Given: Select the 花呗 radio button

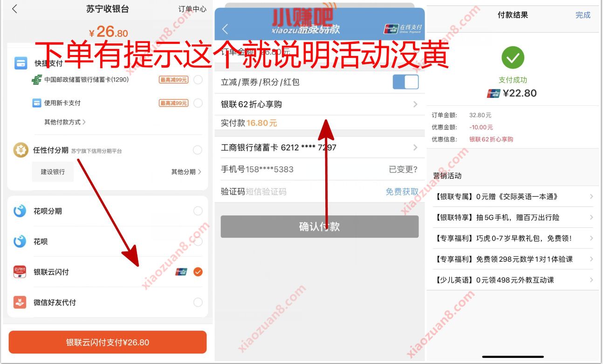Looking at the screenshot, I should (198, 241).
